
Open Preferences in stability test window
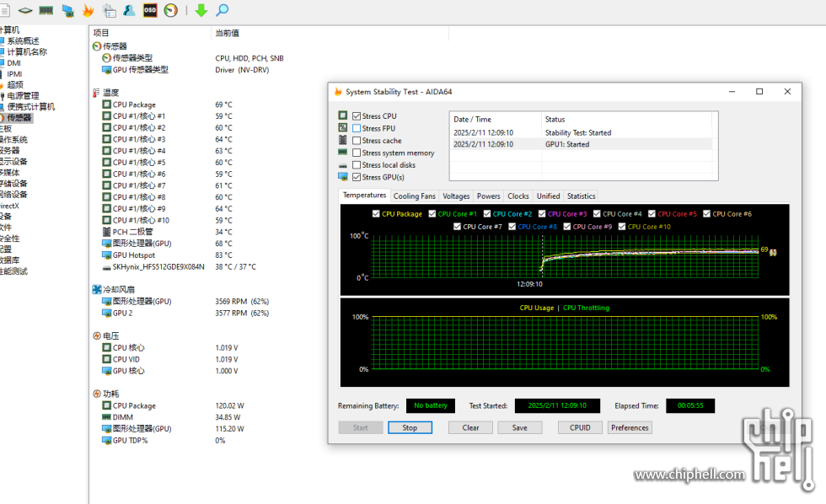pos(630,427)
